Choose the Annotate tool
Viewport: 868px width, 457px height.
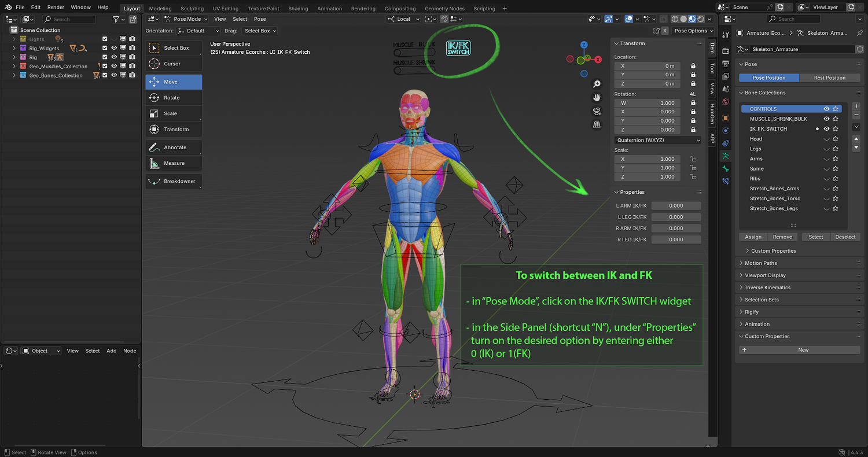tap(174, 148)
